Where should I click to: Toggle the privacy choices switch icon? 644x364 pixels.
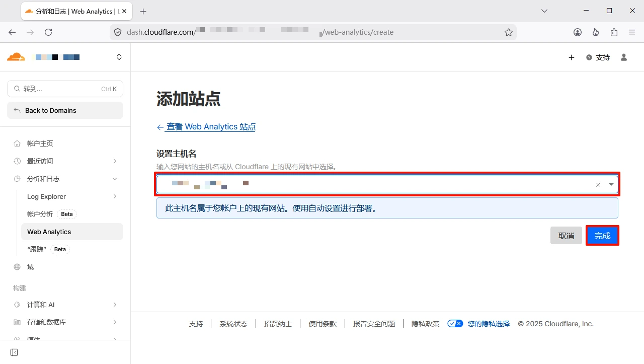[x=455, y=324]
